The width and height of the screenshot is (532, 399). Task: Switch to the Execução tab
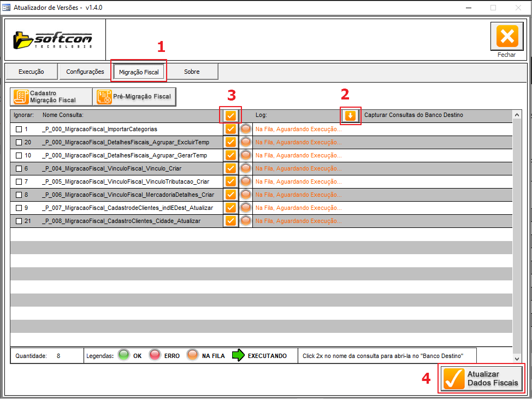tap(31, 72)
